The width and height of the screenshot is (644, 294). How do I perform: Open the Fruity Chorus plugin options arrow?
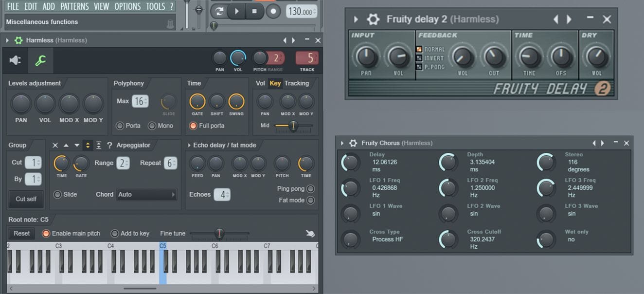pyautogui.click(x=342, y=143)
